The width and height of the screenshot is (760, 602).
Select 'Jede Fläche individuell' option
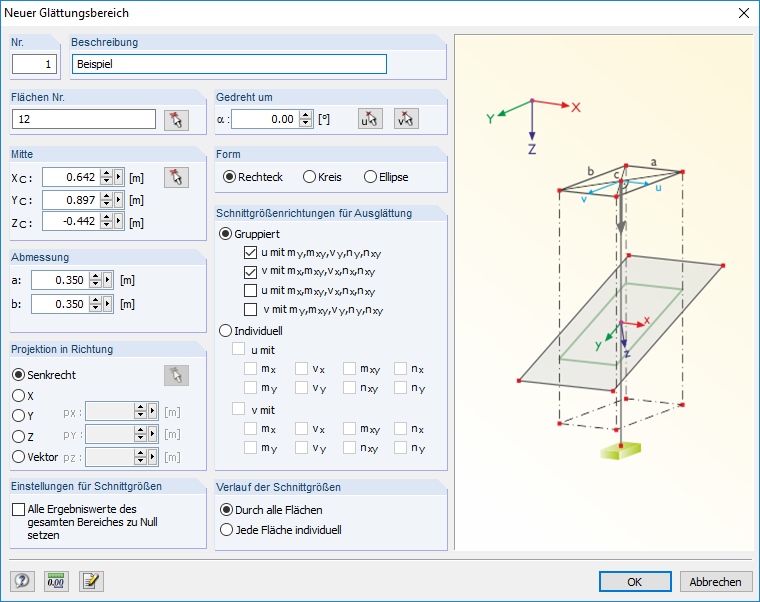(281, 530)
